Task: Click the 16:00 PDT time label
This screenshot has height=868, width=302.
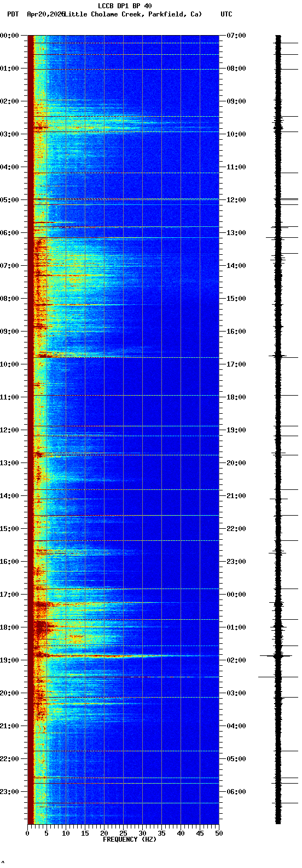Action: click(10, 562)
